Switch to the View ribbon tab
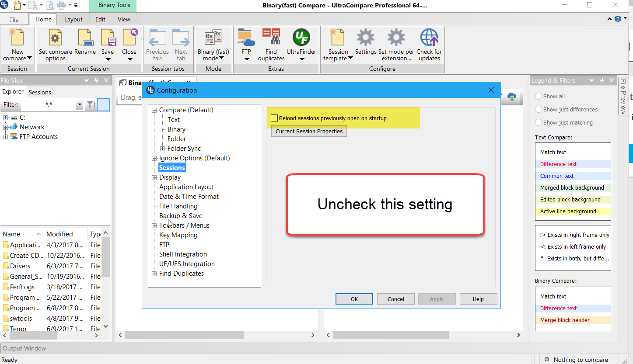The image size is (633, 364). tap(124, 19)
